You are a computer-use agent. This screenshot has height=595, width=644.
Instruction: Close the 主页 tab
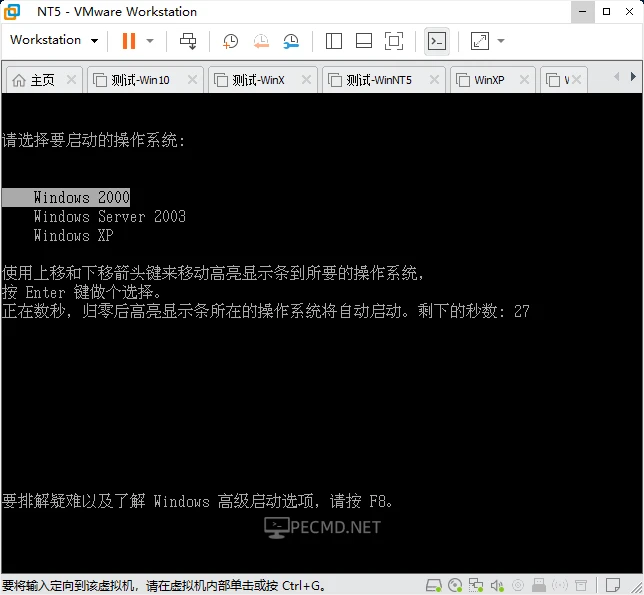point(71,80)
